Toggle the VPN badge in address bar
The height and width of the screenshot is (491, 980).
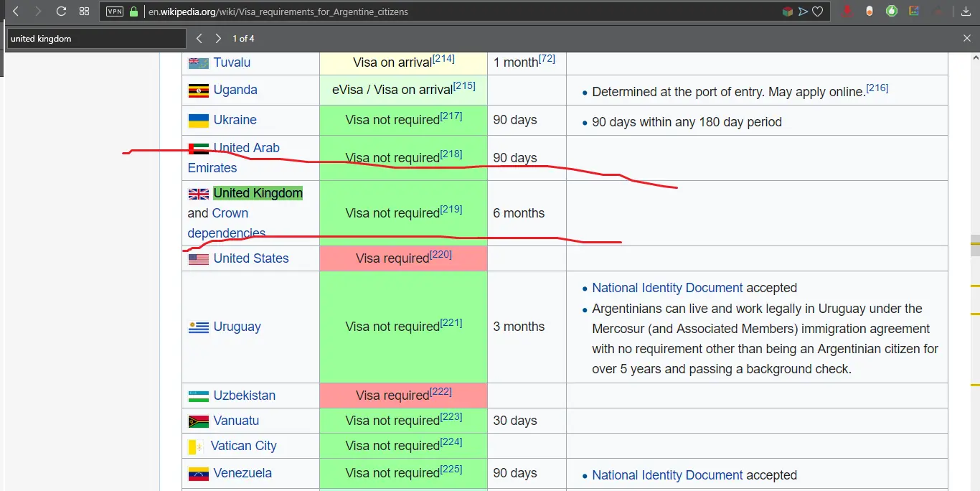click(x=115, y=11)
